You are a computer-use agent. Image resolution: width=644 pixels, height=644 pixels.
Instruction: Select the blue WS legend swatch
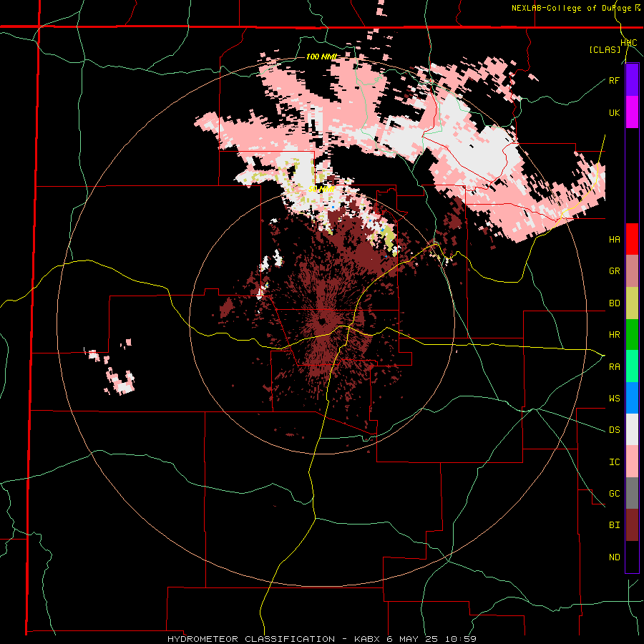tap(632, 398)
